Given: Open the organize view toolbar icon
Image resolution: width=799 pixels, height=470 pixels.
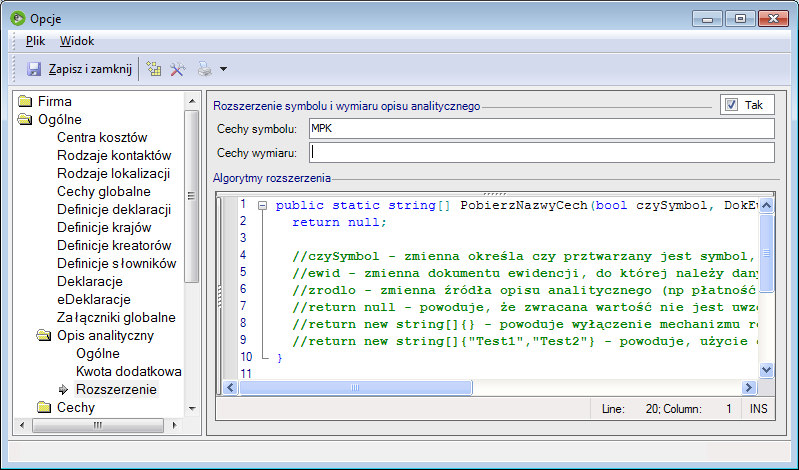Looking at the screenshot, I should 154,69.
